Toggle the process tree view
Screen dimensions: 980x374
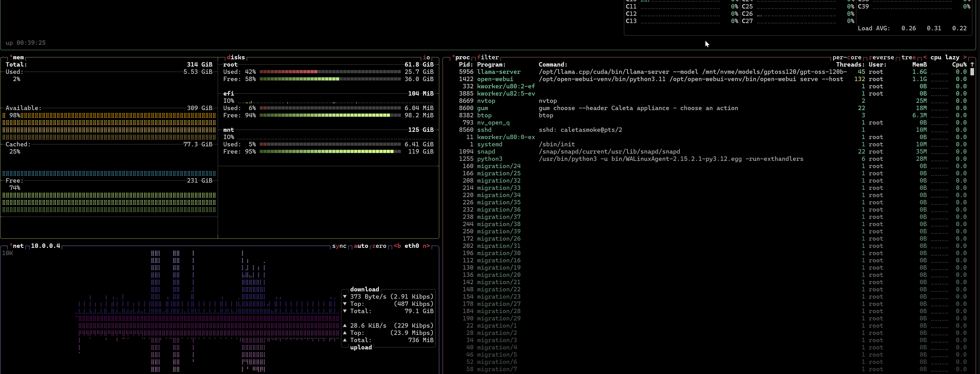point(909,57)
